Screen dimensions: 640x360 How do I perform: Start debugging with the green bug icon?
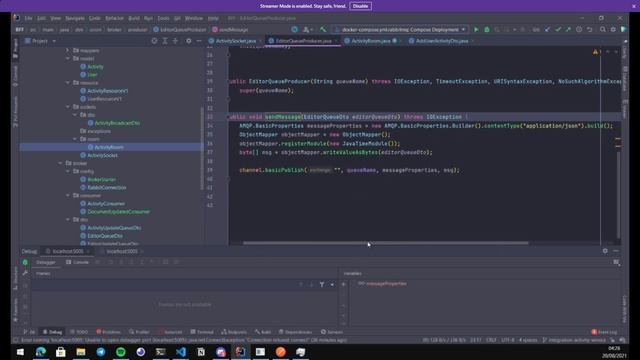(487, 29)
